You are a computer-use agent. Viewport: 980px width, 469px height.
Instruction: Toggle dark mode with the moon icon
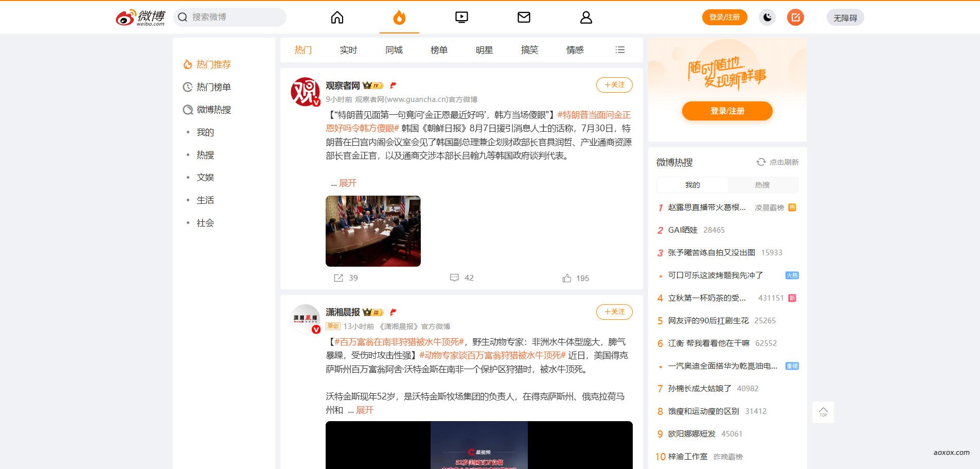[767, 17]
